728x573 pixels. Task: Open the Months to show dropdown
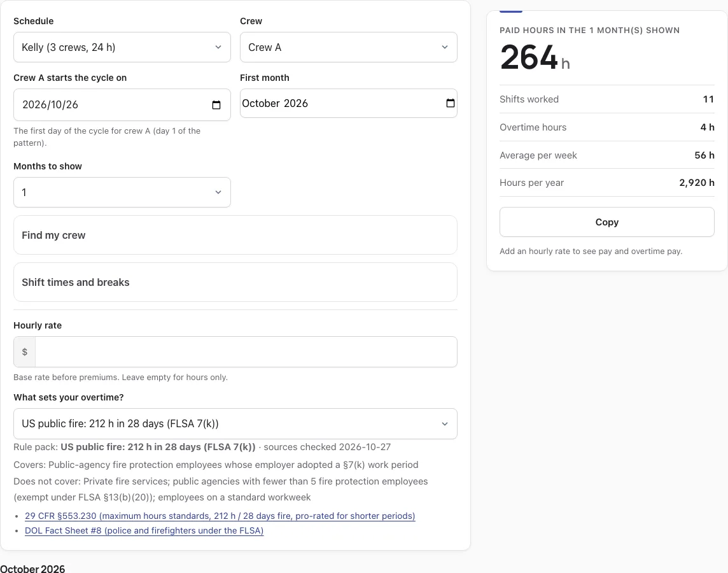point(122,192)
